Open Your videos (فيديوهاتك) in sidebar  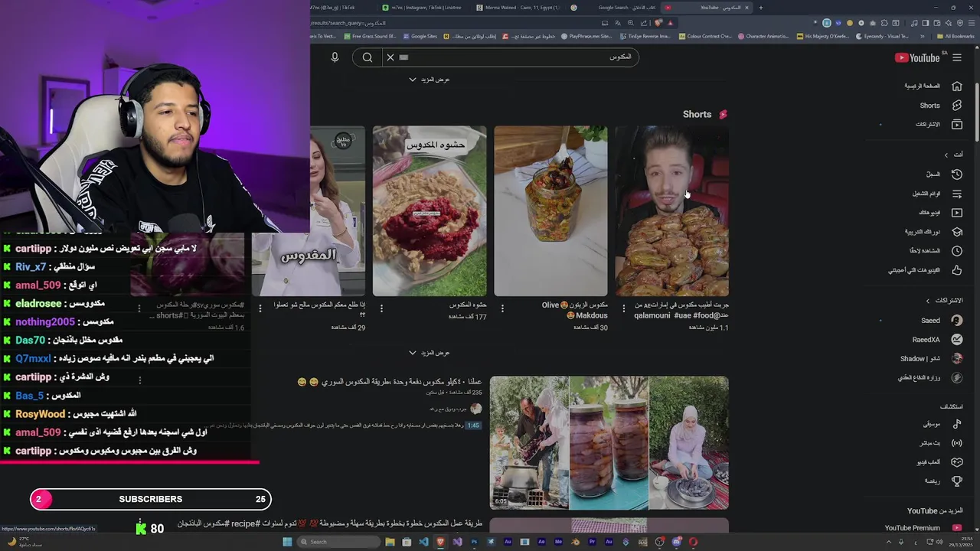point(957,212)
